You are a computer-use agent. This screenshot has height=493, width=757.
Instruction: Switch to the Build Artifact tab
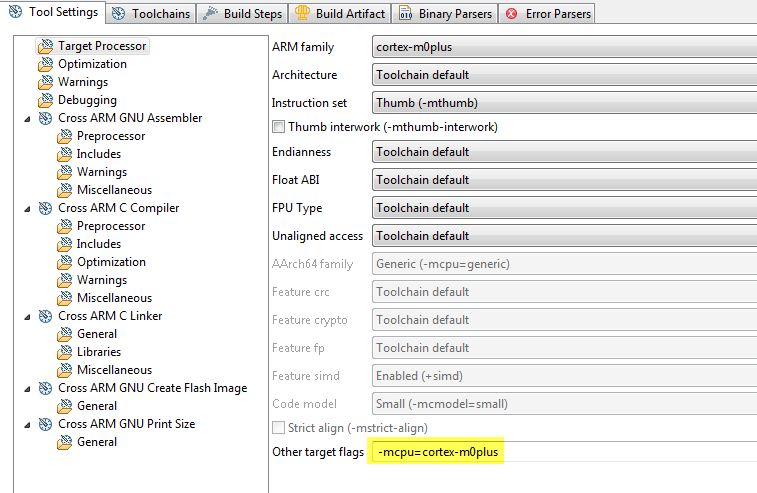pos(340,14)
